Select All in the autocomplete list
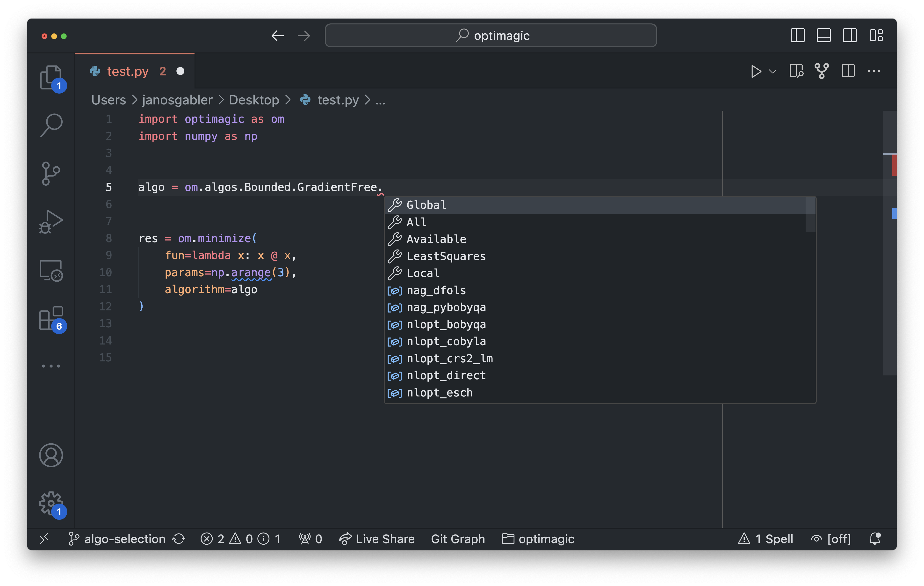Screen dimensions: 924x586 pyautogui.click(x=600, y=222)
